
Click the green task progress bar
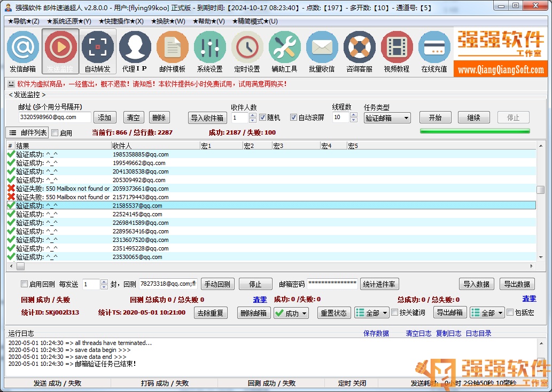tap(475, 131)
